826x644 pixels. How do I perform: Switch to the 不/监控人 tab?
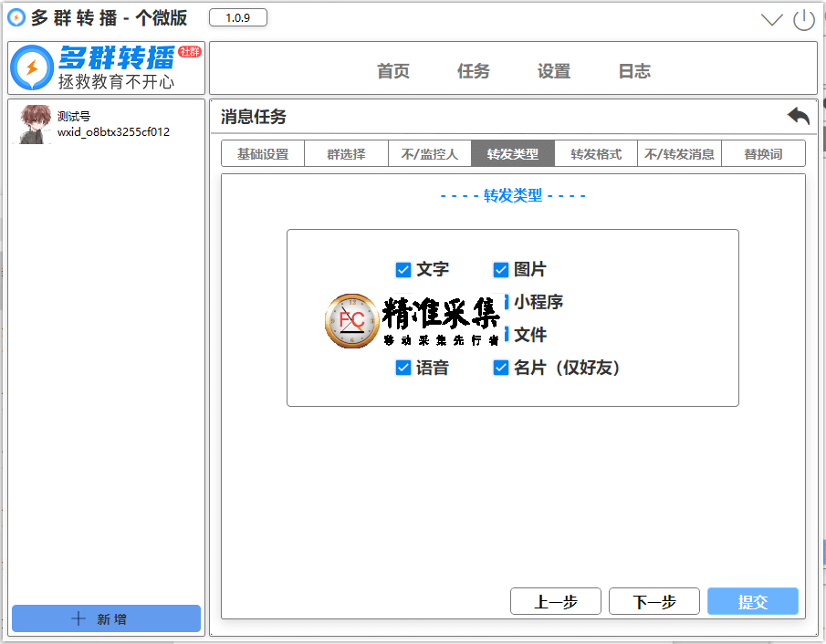429,154
